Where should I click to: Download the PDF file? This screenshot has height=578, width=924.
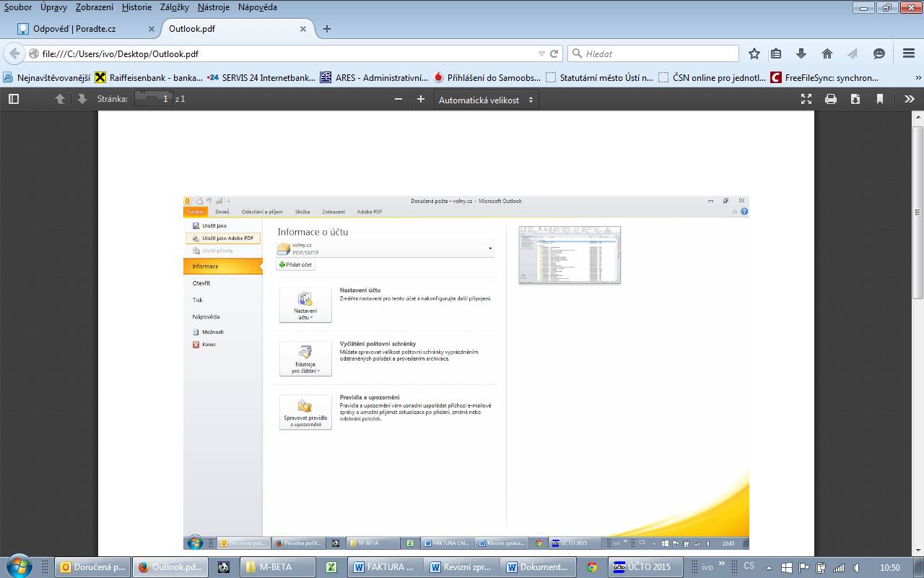[x=855, y=99]
